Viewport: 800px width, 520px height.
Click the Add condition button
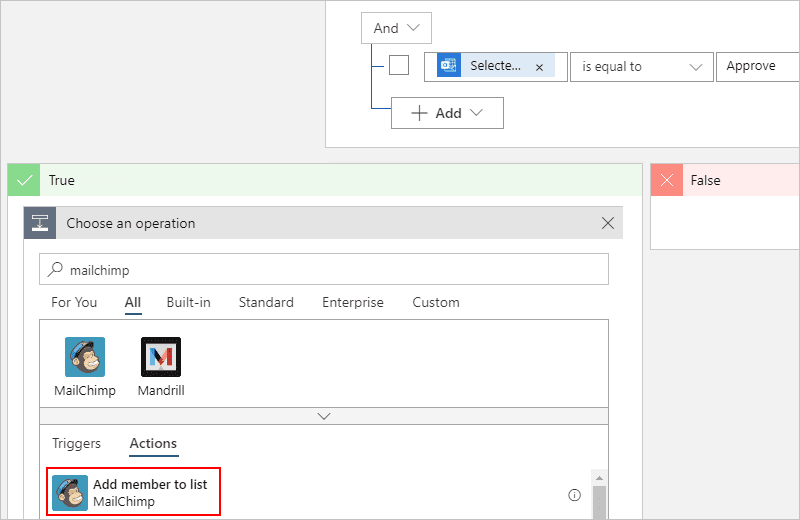[x=447, y=113]
